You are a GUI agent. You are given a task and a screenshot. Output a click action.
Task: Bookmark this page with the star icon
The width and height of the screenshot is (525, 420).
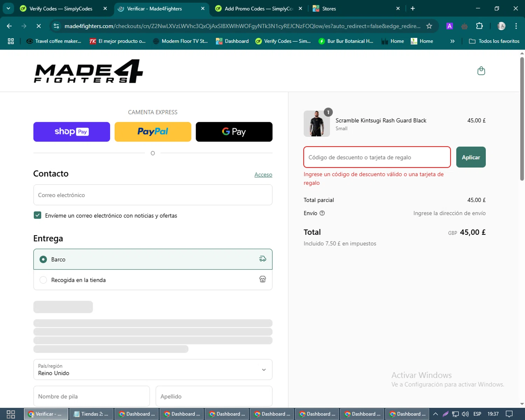tap(429, 26)
